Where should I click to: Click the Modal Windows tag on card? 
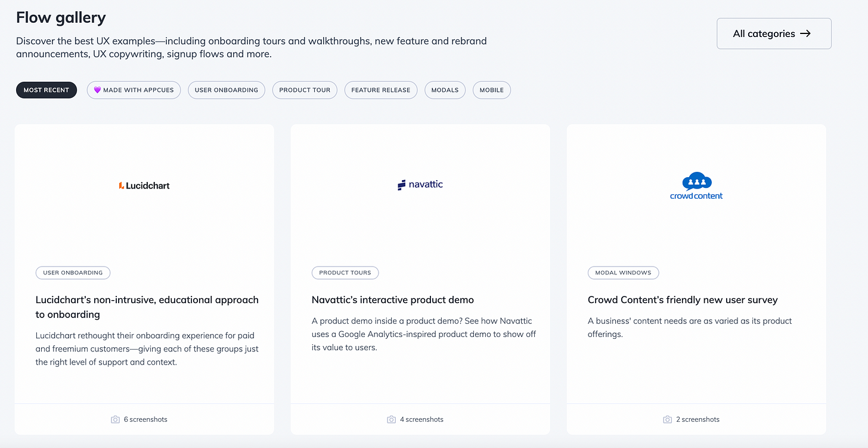[x=623, y=273]
